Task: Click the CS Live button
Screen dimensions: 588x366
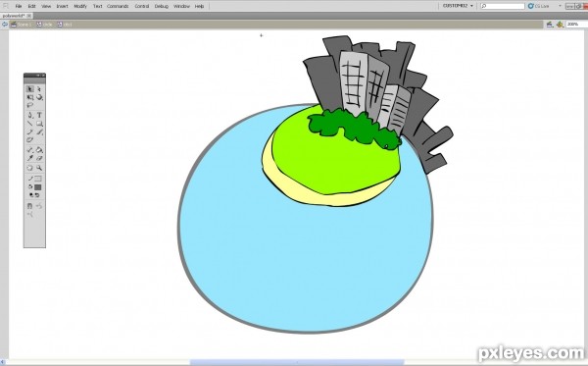Action: coord(538,6)
